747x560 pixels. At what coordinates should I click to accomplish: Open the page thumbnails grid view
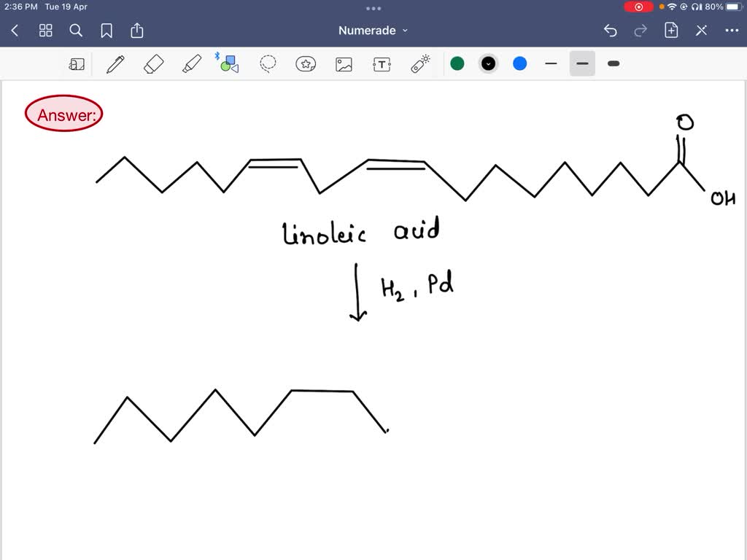pyautogui.click(x=45, y=31)
